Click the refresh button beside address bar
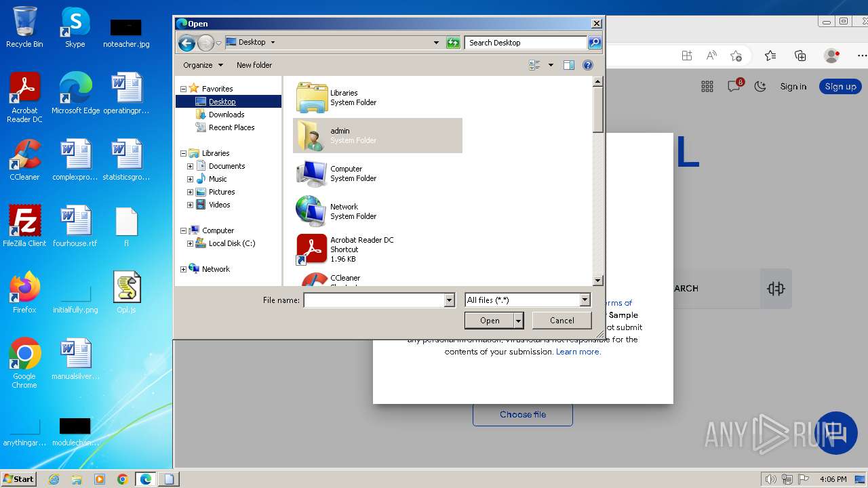Screen dimensions: 868x488 pyautogui.click(x=453, y=43)
